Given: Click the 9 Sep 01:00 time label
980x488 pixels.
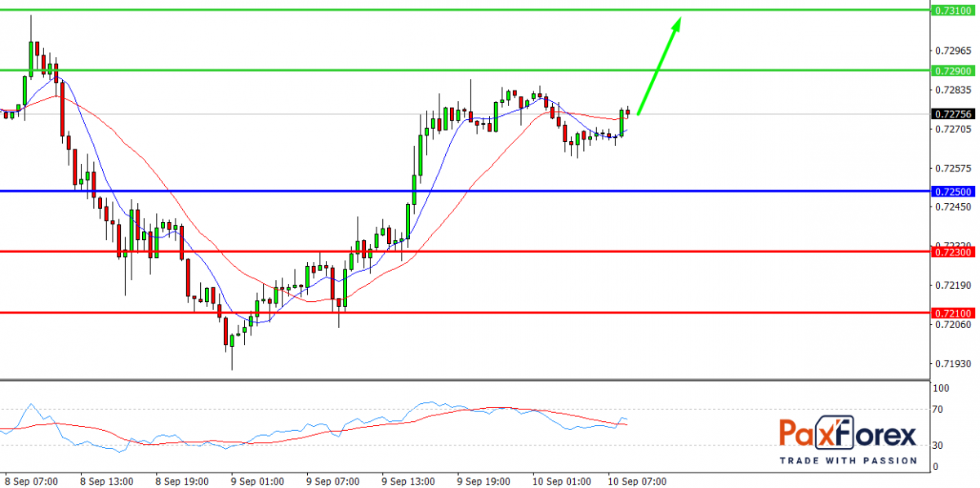Looking at the screenshot, I should tap(257, 481).
